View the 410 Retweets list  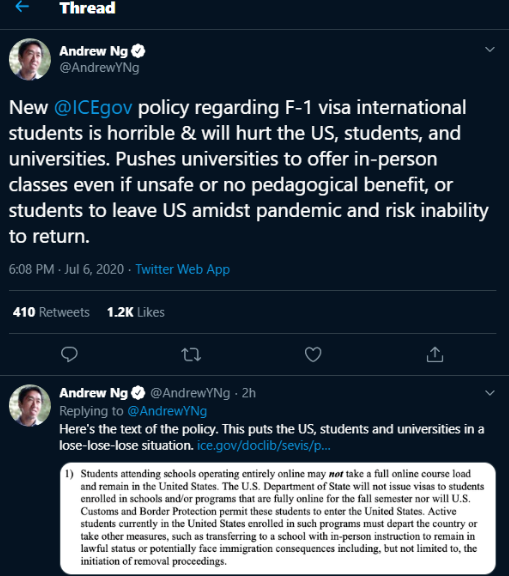(x=51, y=312)
